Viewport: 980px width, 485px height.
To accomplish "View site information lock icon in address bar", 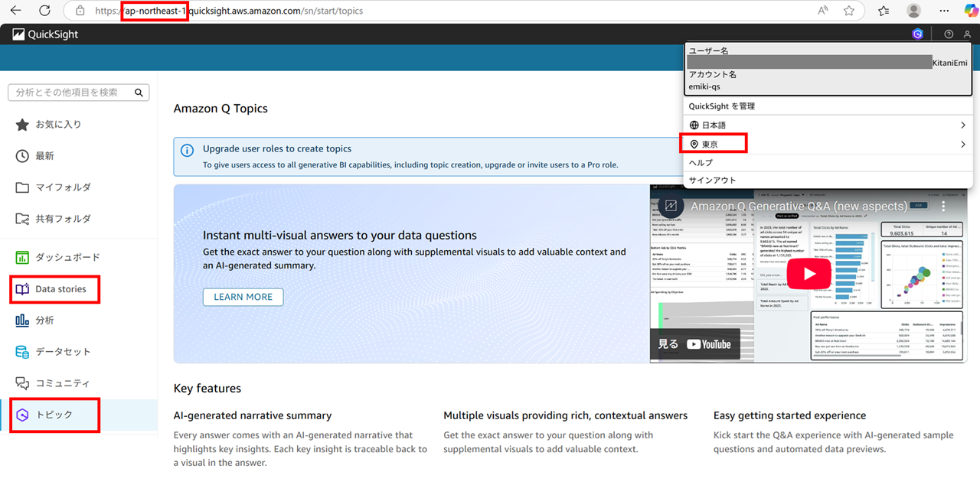I will 80,11.
